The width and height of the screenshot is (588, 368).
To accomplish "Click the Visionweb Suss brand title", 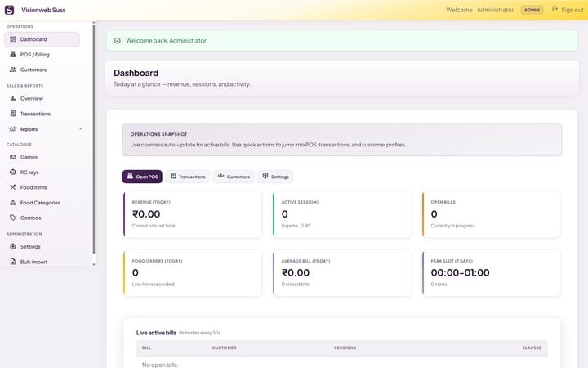I will [x=43, y=10].
